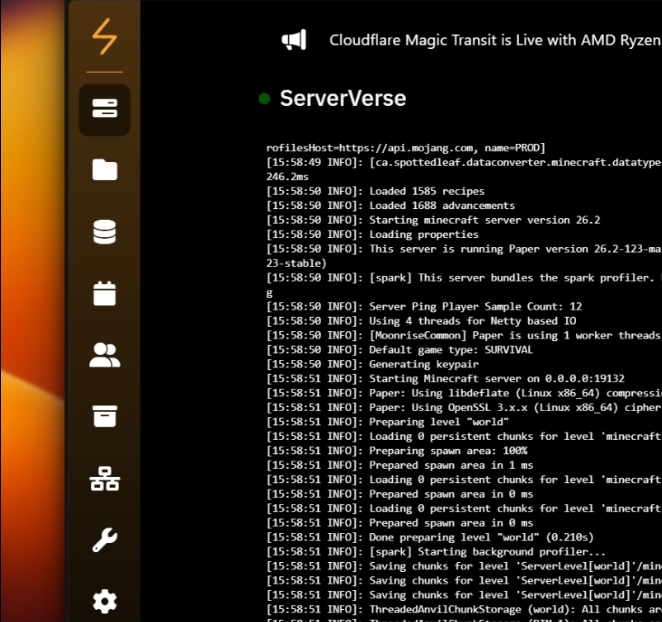Click the api.mojang.com profilesHost line
The image size is (662, 622).
pyautogui.click(x=406, y=148)
